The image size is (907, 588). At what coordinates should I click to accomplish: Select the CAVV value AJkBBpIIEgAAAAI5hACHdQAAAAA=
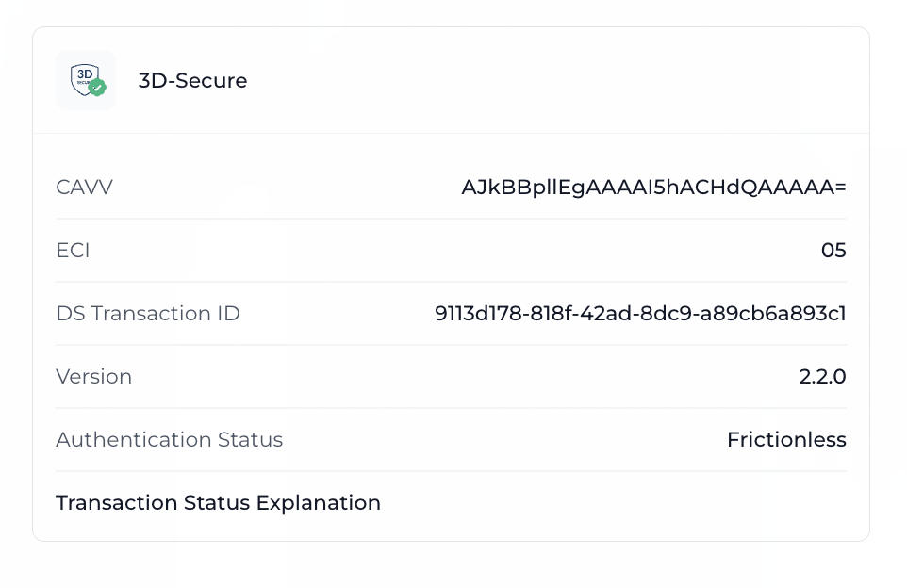(653, 188)
